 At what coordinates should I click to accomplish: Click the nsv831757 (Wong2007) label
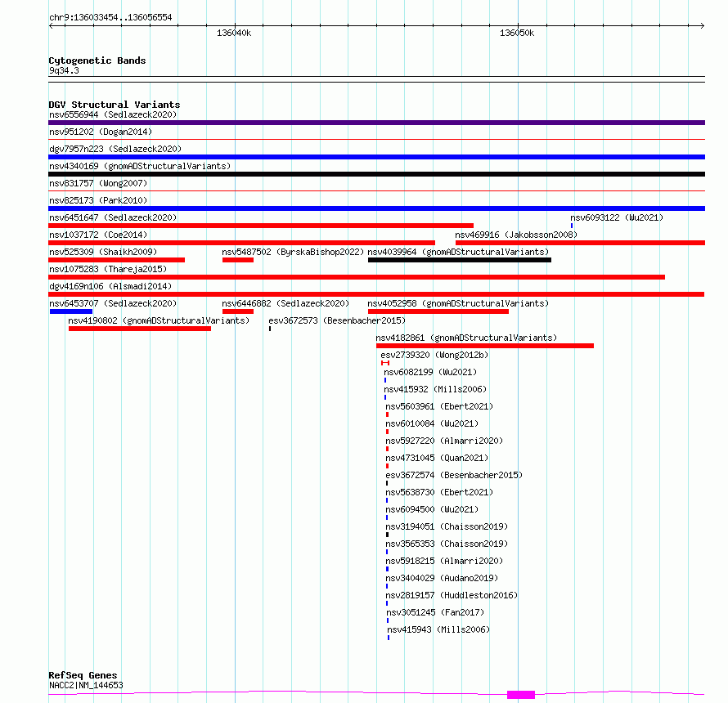click(x=98, y=183)
